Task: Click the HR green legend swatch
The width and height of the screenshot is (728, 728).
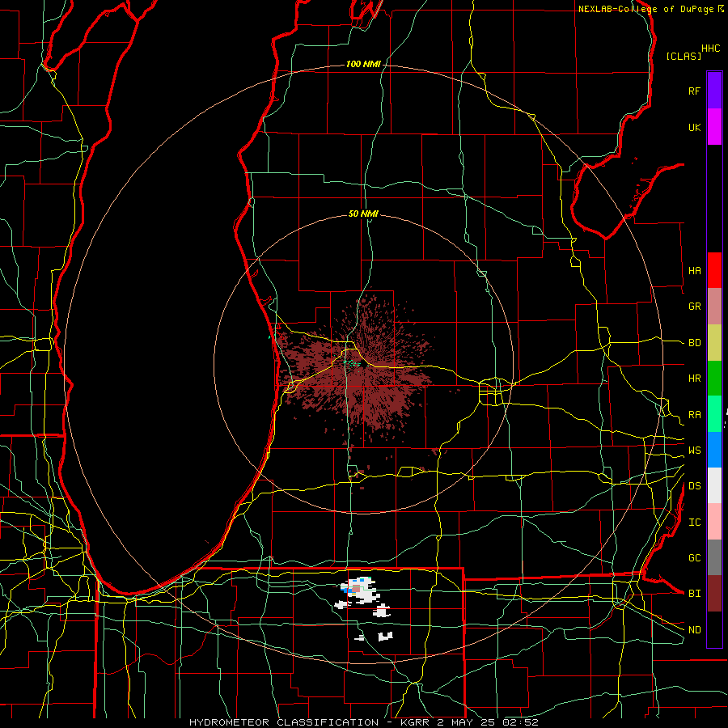Action: pos(714,378)
